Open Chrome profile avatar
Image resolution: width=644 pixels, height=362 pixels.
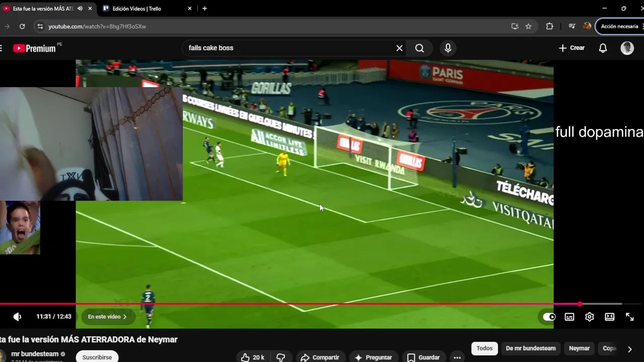click(x=587, y=26)
